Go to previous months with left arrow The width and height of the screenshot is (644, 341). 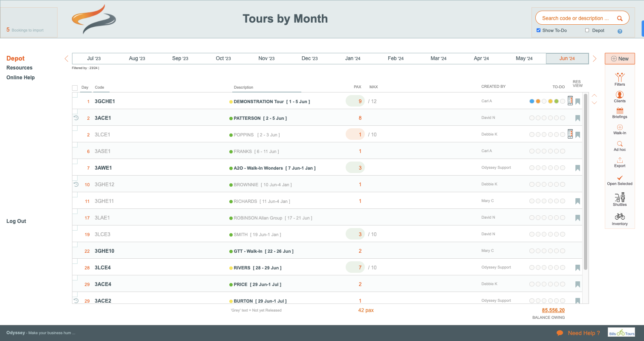(66, 59)
